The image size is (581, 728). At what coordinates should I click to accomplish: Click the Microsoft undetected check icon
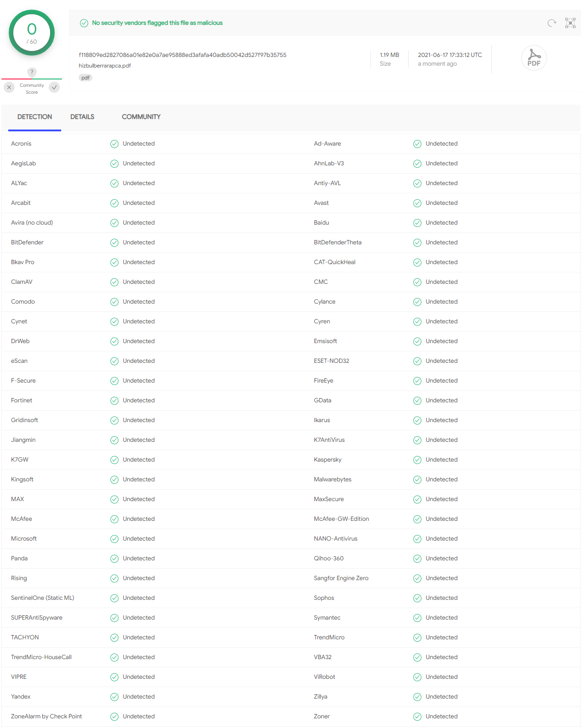tap(114, 539)
